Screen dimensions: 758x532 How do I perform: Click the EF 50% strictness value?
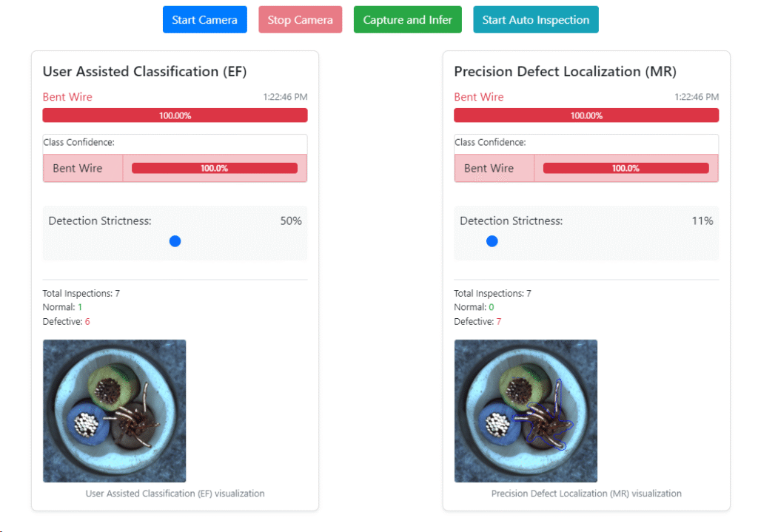click(x=291, y=221)
